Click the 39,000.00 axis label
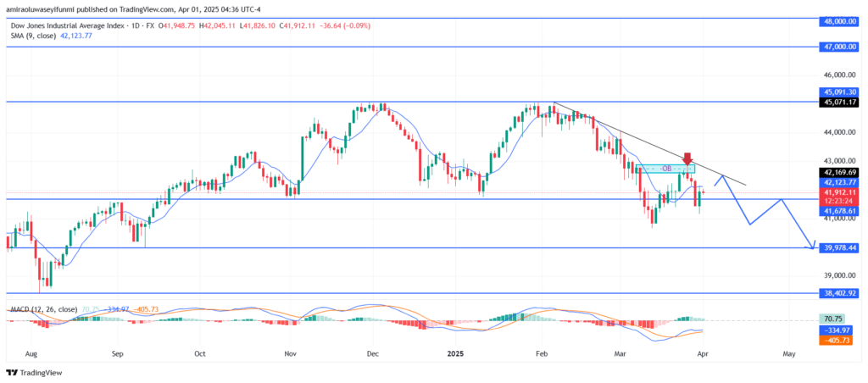The width and height of the screenshot is (868, 383). pos(841,275)
